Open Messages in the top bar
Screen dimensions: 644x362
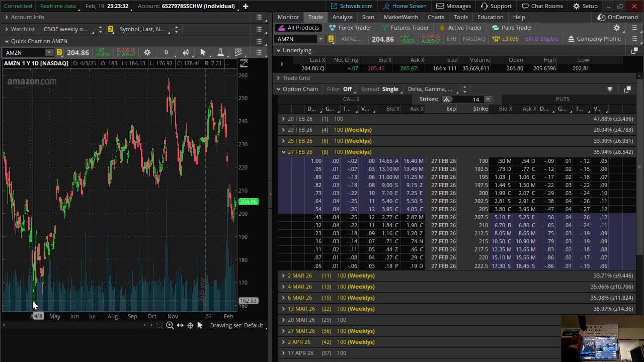[x=453, y=6]
